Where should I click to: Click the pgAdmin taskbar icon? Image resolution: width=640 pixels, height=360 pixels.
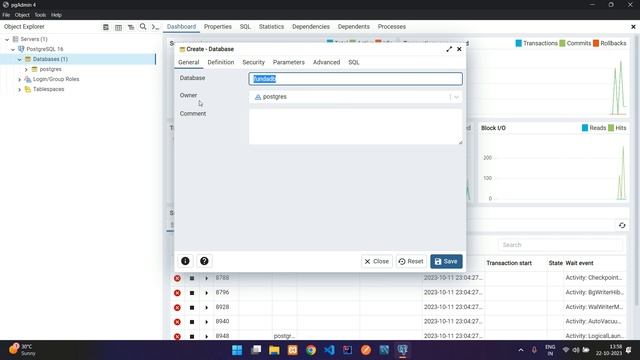[x=402, y=350]
